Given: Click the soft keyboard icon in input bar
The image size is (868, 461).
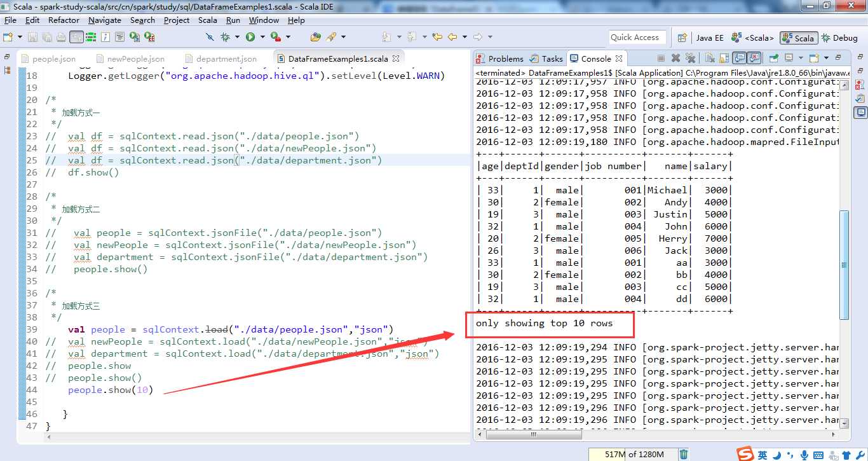Looking at the screenshot, I should tap(819, 455).
